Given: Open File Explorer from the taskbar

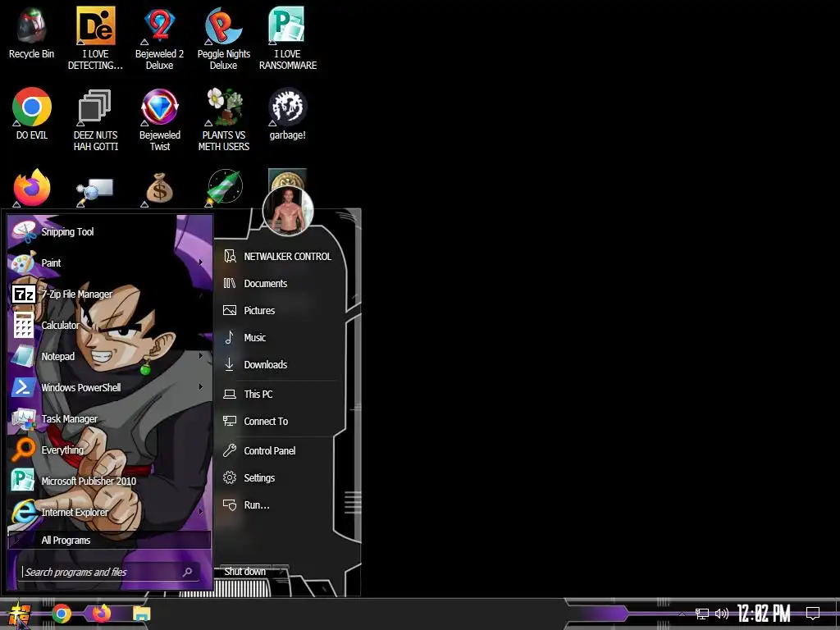Looking at the screenshot, I should click(141, 614).
